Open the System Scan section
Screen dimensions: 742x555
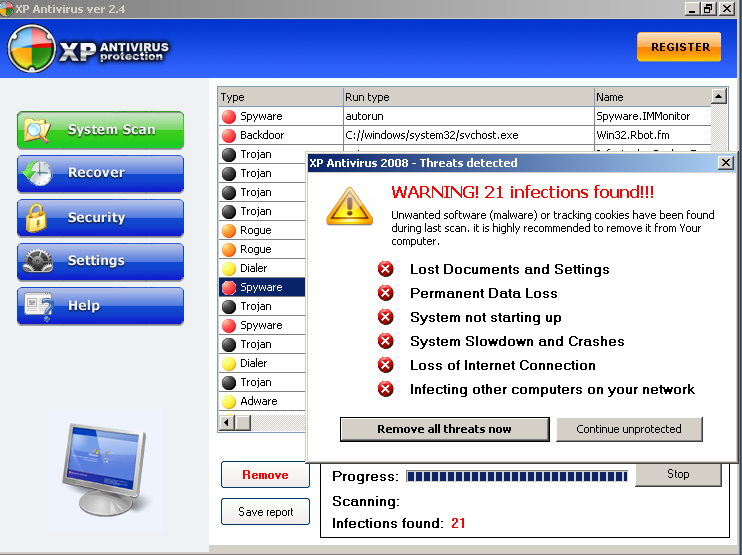(x=100, y=130)
